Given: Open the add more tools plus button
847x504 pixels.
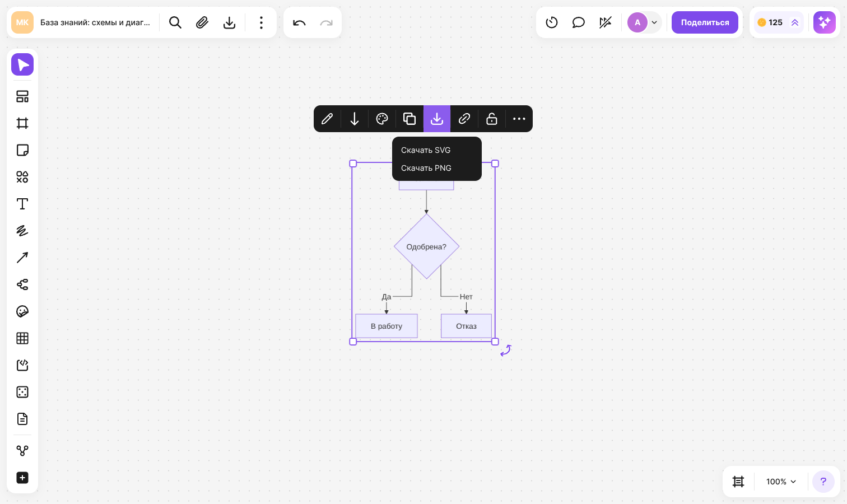Looking at the screenshot, I should (x=22, y=478).
